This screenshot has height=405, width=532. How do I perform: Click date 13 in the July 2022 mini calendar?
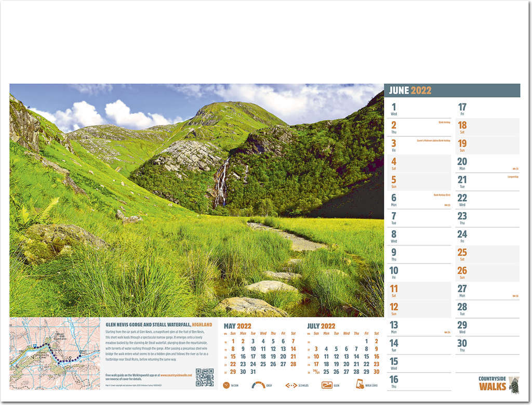tap(346, 357)
